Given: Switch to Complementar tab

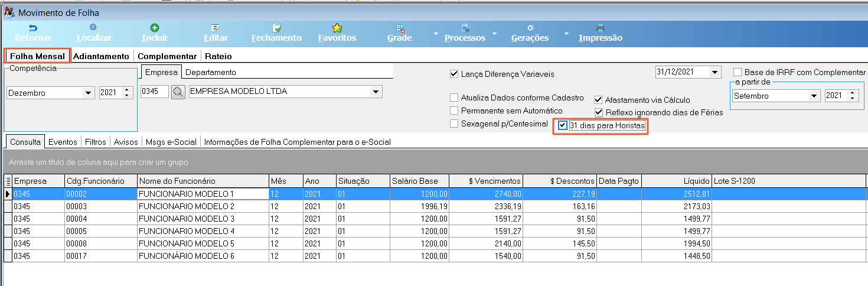Looking at the screenshot, I should pos(167,56).
